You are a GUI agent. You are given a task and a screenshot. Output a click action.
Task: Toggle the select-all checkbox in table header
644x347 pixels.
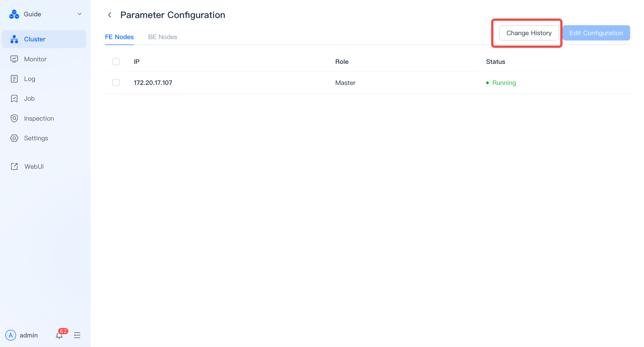pos(116,62)
